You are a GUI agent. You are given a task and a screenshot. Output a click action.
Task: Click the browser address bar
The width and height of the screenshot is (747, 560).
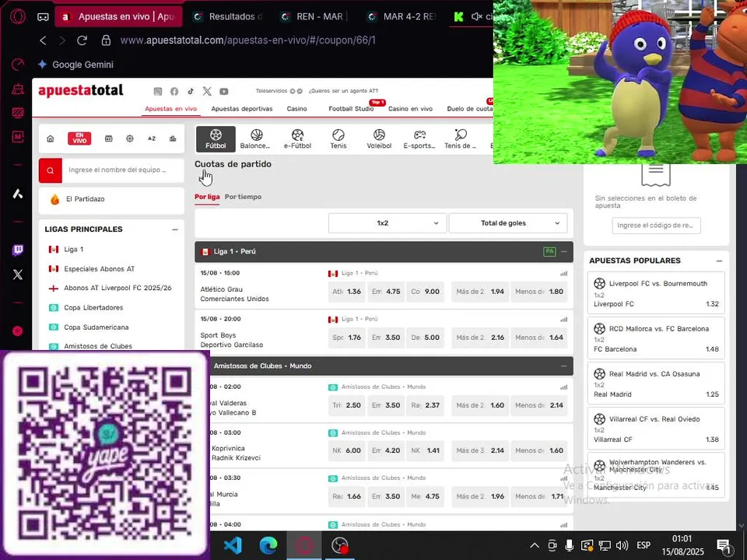[247, 40]
